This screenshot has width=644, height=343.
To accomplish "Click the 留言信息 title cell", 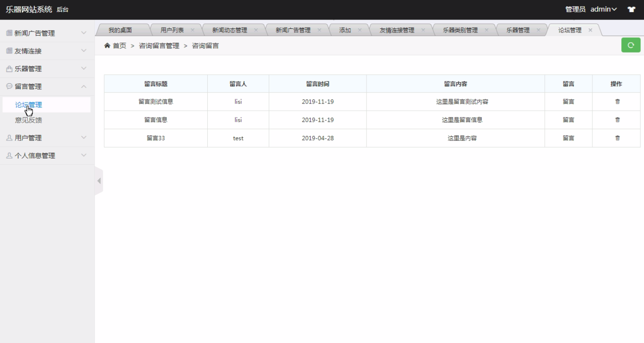I will pyautogui.click(x=156, y=120).
